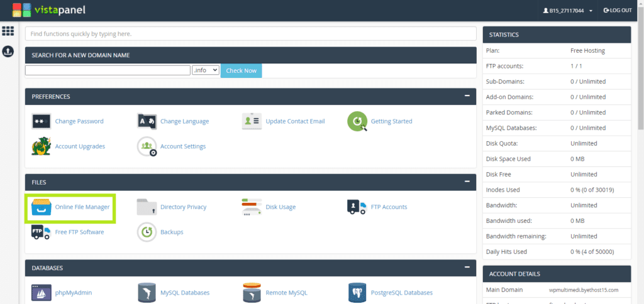
Task: Click the main domain wpmultimedi.byethost15.com
Action: click(583, 290)
